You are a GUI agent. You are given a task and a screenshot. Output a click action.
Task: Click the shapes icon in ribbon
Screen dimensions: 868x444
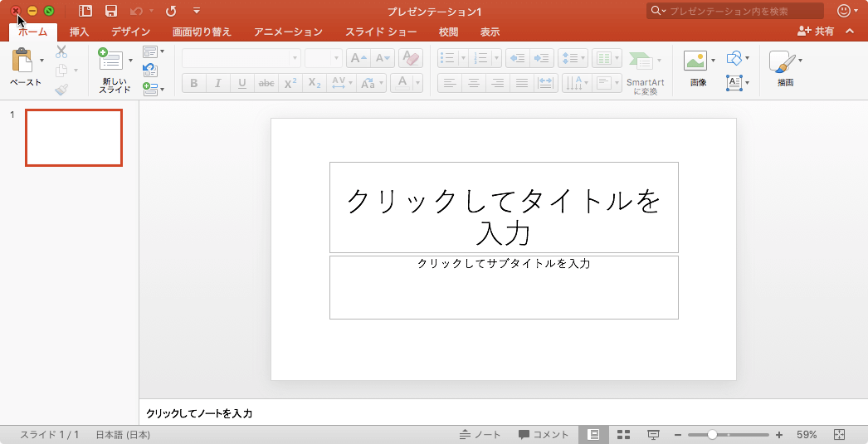[x=734, y=58]
